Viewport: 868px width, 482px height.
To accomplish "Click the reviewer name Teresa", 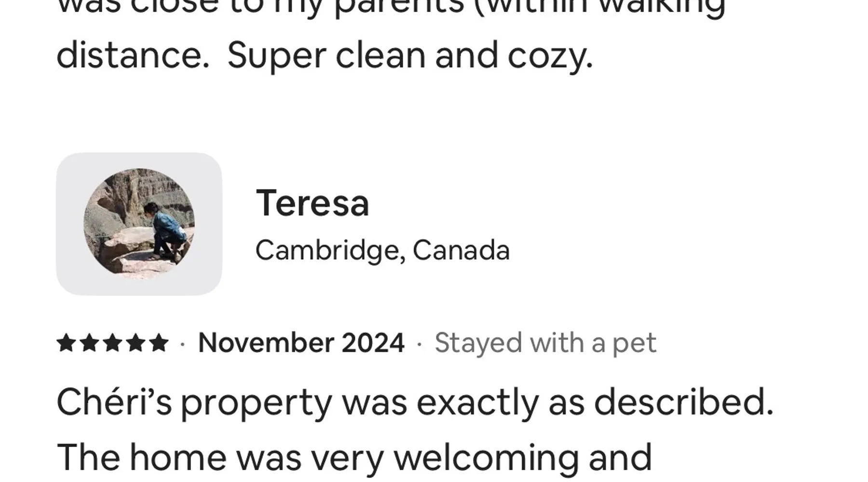I will pyautogui.click(x=312, y=203).
